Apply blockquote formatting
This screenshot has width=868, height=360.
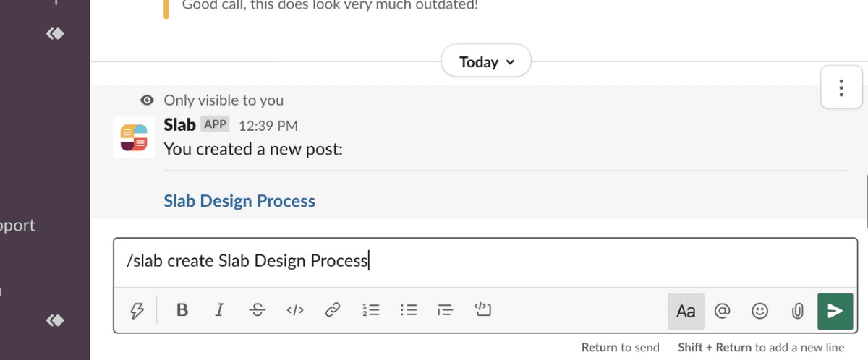tap(446, 310)
